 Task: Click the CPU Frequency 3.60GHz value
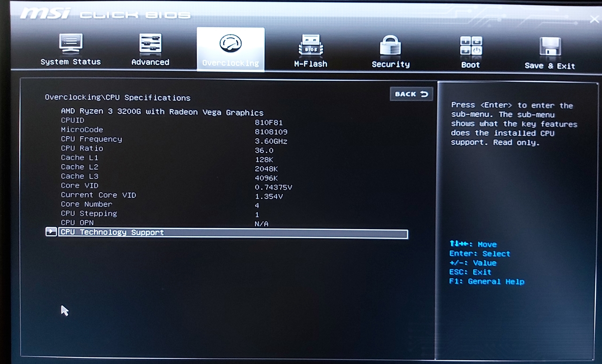pyautogui.click(x=271, y=141)
